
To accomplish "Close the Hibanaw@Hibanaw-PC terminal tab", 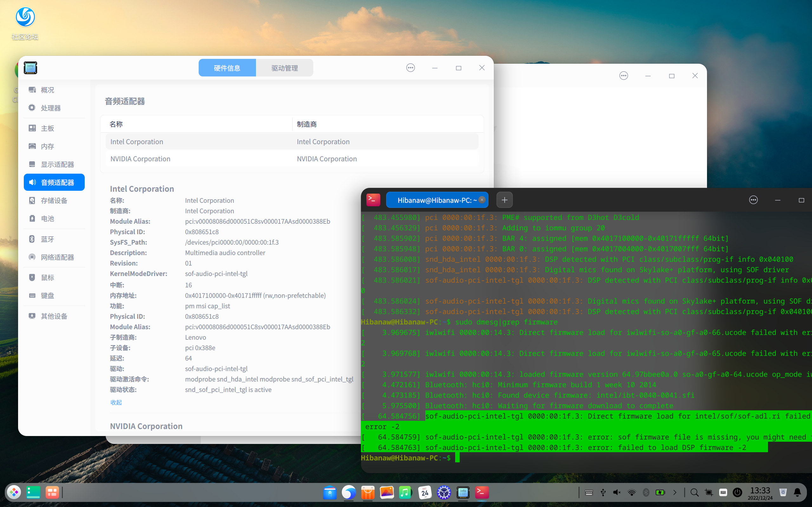I will [x=482, y=200].
